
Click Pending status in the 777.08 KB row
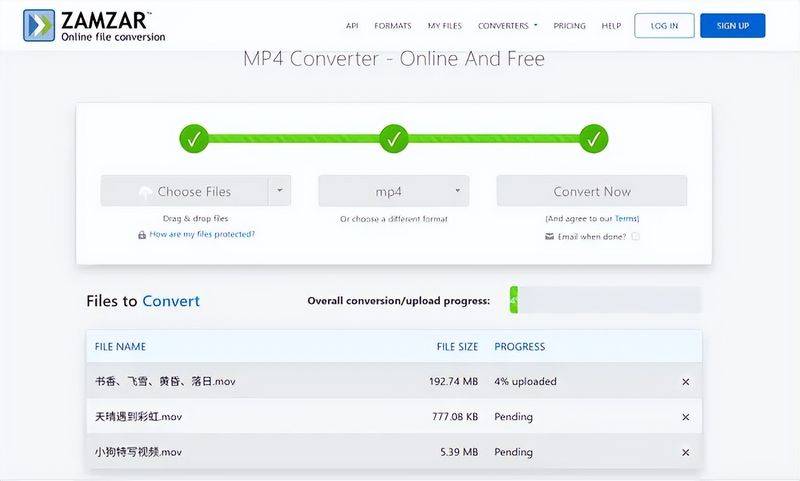(x=513, y=417)
